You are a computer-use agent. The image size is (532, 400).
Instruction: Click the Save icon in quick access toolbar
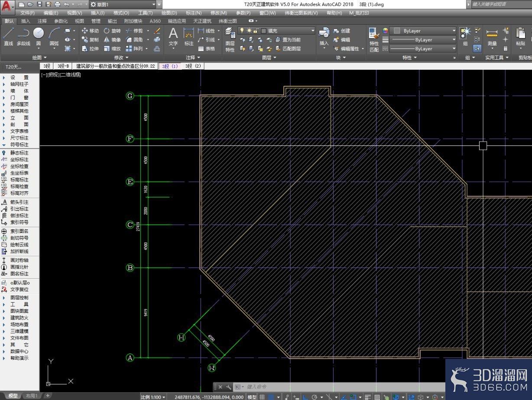[x=40, y=4]
